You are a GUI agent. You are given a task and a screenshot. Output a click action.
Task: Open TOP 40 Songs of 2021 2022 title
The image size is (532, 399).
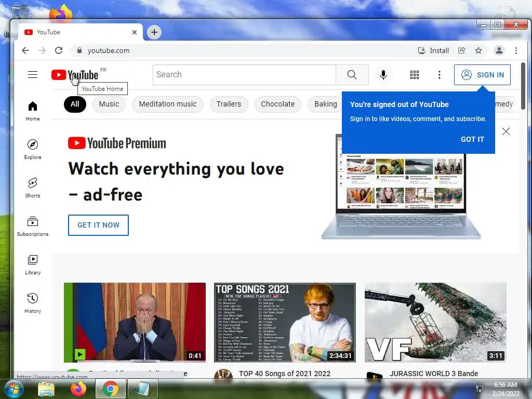coord(285,374)
